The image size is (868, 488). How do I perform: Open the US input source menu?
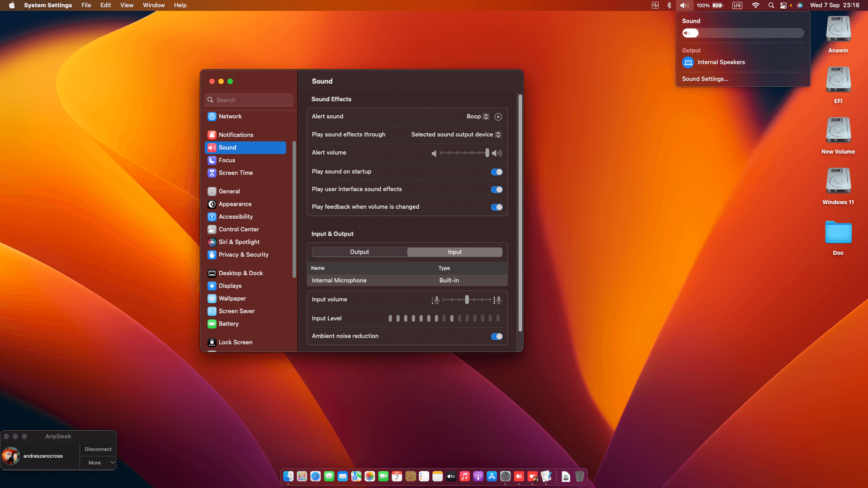click(x=737, y=5)
